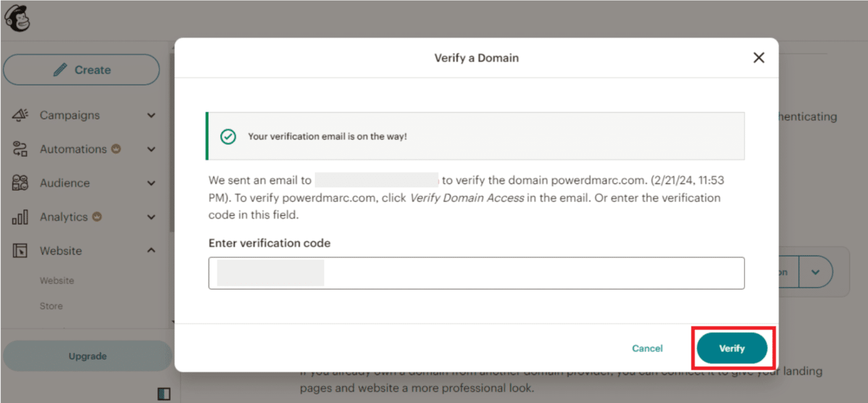Click the Campaigns megaphone icon
This screenshot has height=403, width=868.
tap(20, 115)
